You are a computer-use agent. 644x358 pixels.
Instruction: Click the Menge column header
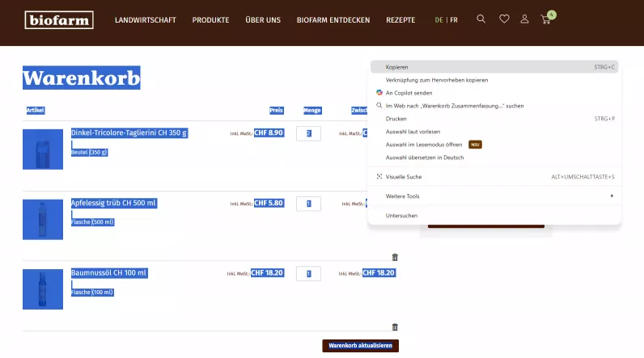[312, 111]
